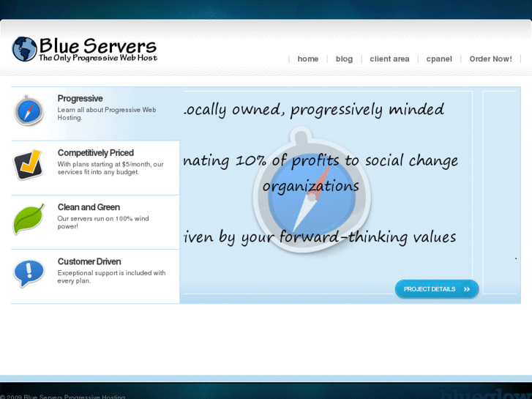Viewport: 532px width, 399px height.
Task: Select the Competitively Priced heading
Action: click(96, 153)
